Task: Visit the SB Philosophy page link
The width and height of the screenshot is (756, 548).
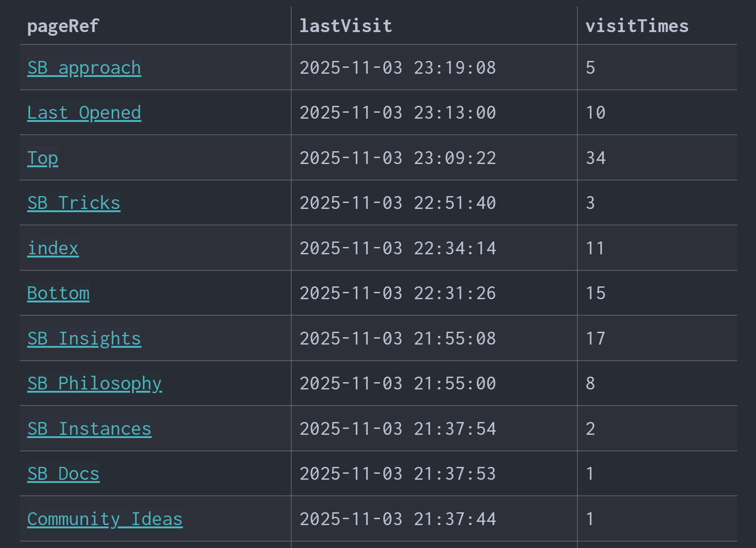Action: [x=94, y=384]
